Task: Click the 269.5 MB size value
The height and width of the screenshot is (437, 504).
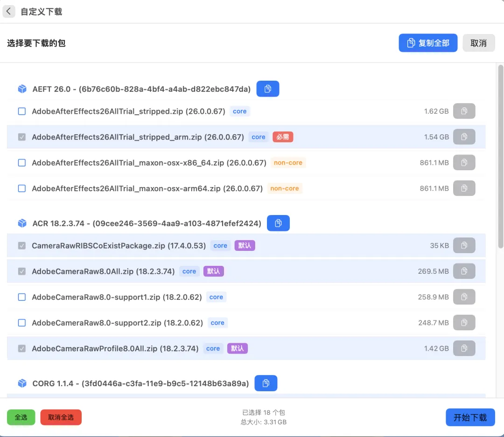Action: pyautogui.click(x=433, y=271)
